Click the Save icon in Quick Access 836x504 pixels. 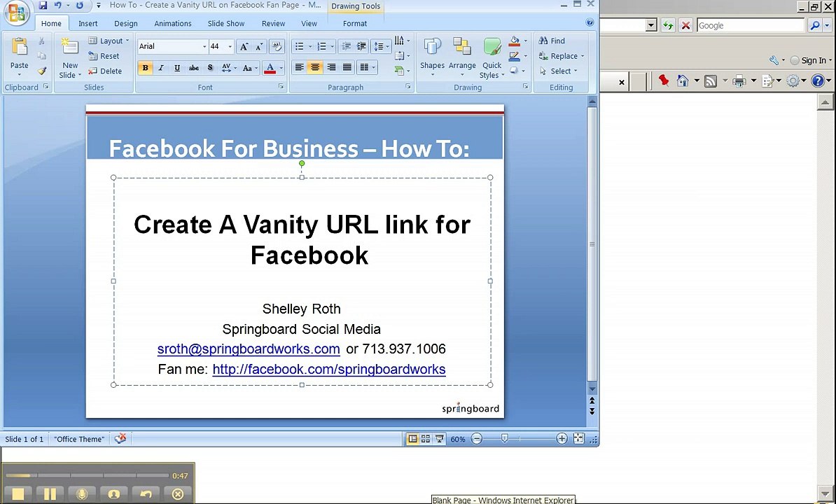click(43, 6)
